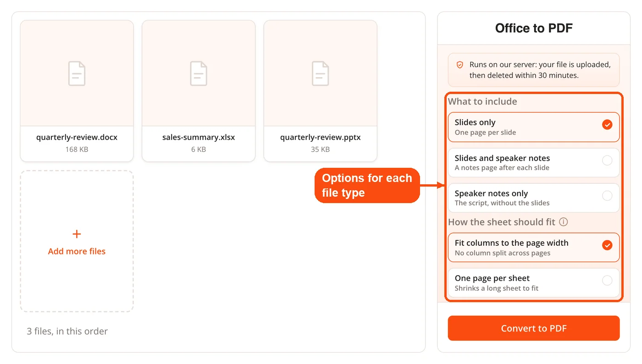
Task: Click the sales-summary.xlsx file icon
Action: pyautogui.click(x=199, y=73)
